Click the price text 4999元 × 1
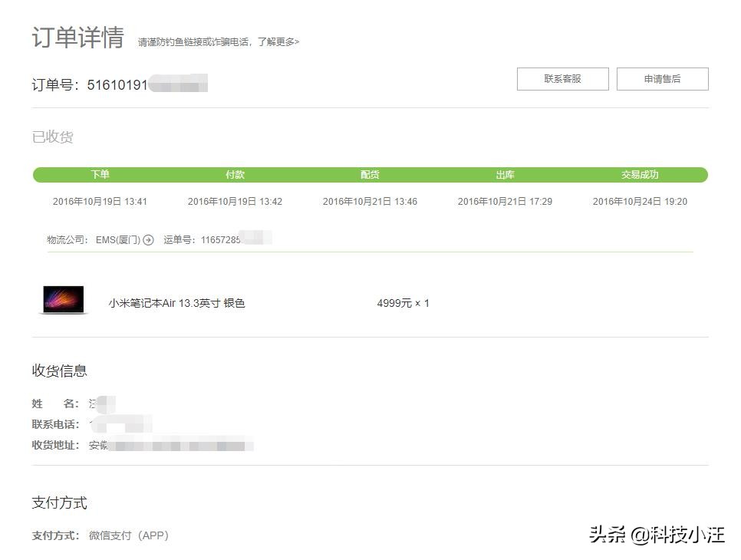This screenshot has width=741, height=560. (x=403, y=302)
